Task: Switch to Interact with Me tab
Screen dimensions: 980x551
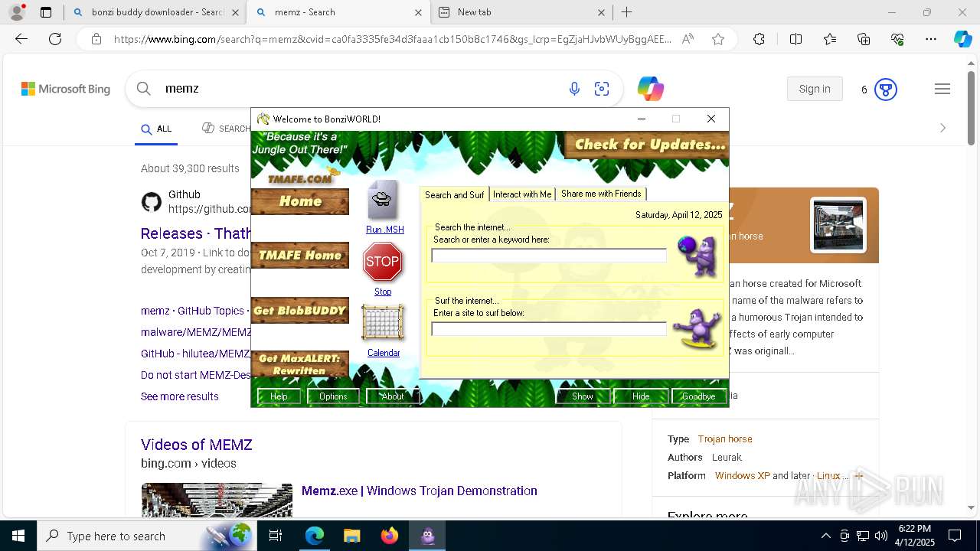Action: point(522,194)
